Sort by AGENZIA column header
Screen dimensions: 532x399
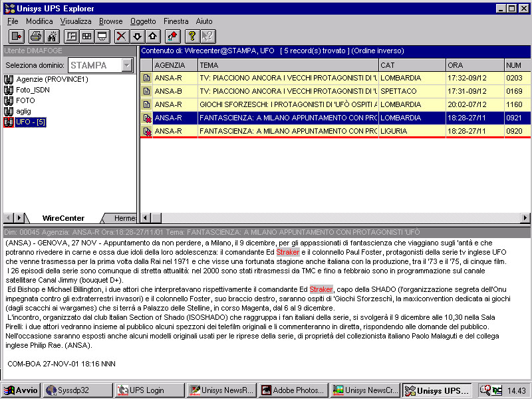click(x=175, y=65)
